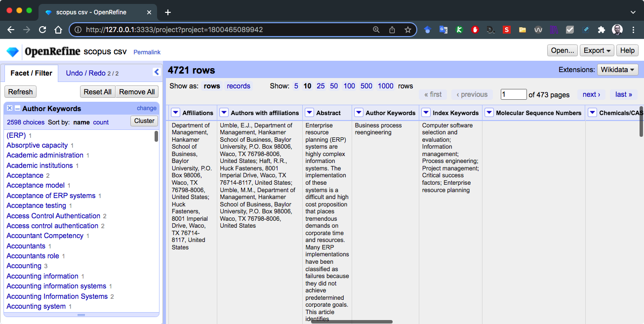Image resolution: width=644 pixels, height=324 pixels.
Task: Click the facet Refresh button
Action: click(x=20, y=92)
